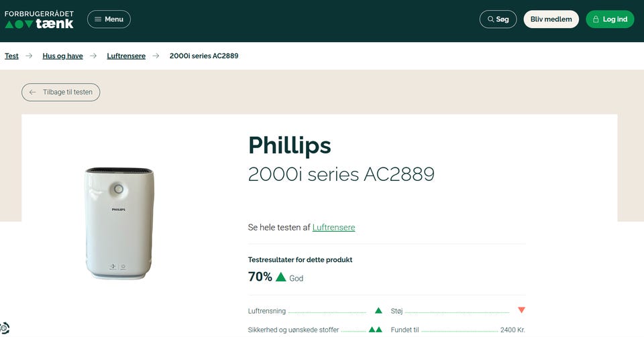Click the padlock icon on Log ind
The height and width of the screenshot is (337, 644).
pyautogui.click(x=596, y=19)
